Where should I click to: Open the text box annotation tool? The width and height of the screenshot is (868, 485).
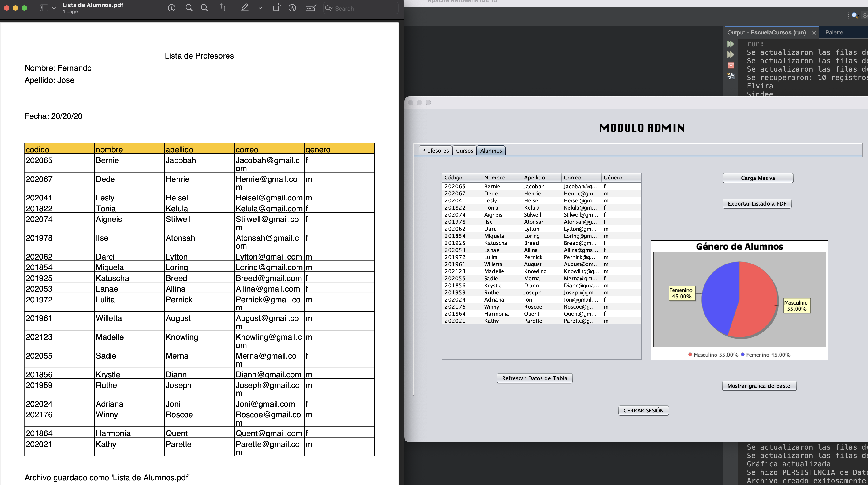(x=311, y=8)
